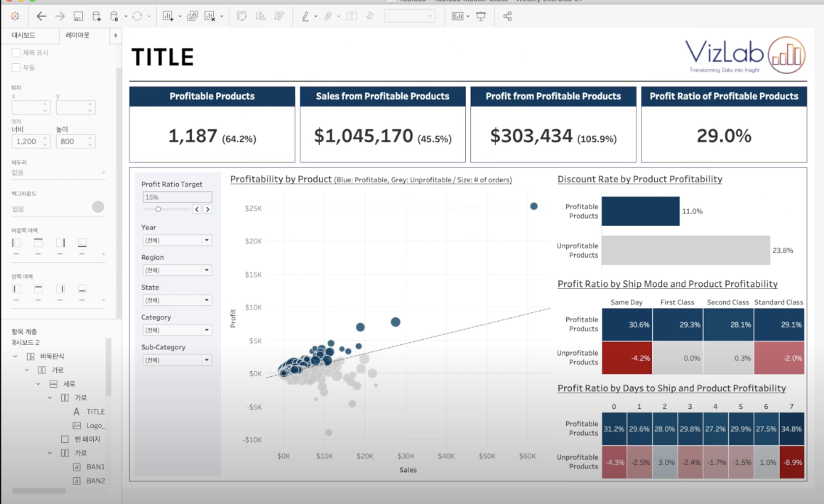Viewport: 824px width, 504px height.
Task: Click the hierarchy panel horizontal scrollbar
Action: coord(39,491)
